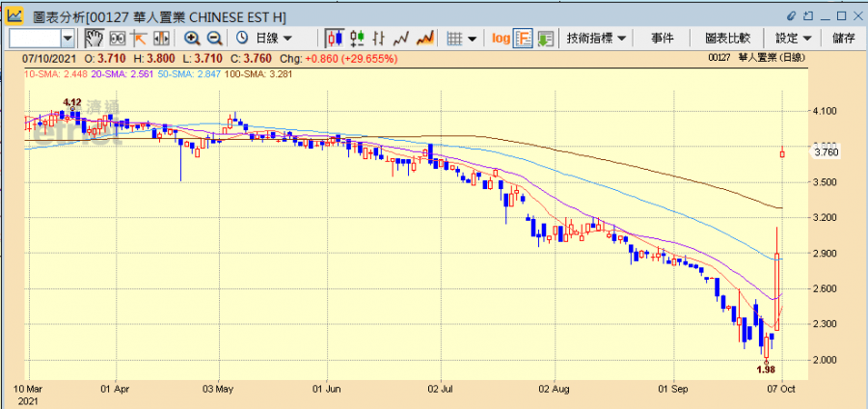Open the 日線 period dropdown
868x409 pixels.
(273, 38)
